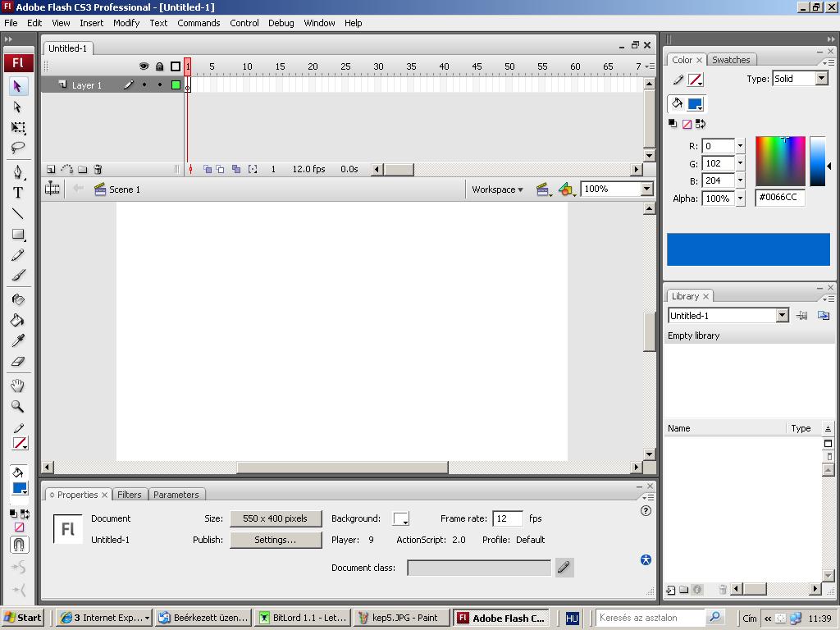The width and height of the screenshot is (840, 630).
Task: Select the Pencil tool
Action: pyautogui.click(x=18, y=255)
